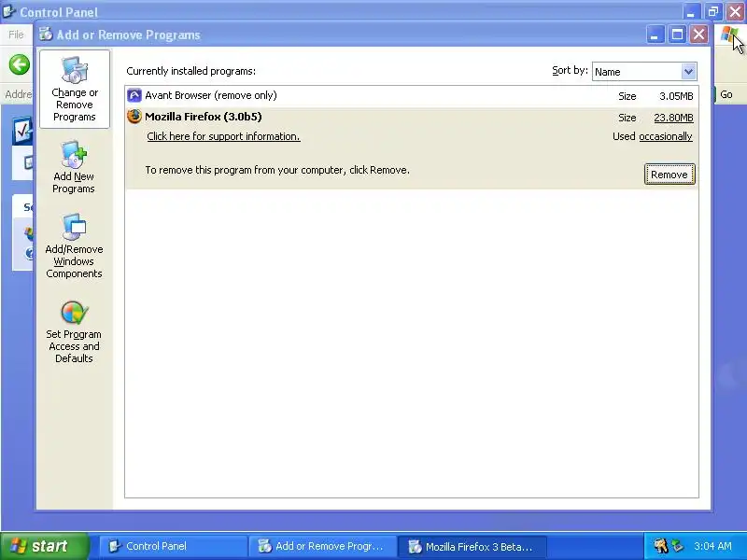Image resolution: width=747 pixels, height=560 pixels.
Task: Maximize the Add or Remove Programs window
Action: (x=677, y=35)
